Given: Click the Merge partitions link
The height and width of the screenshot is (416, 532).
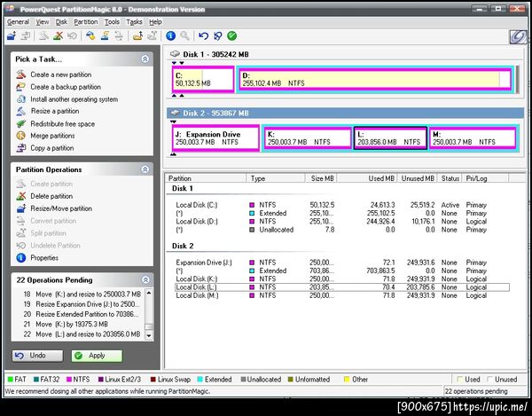Looking at the screenshot, I should click(x=52, y=136).
